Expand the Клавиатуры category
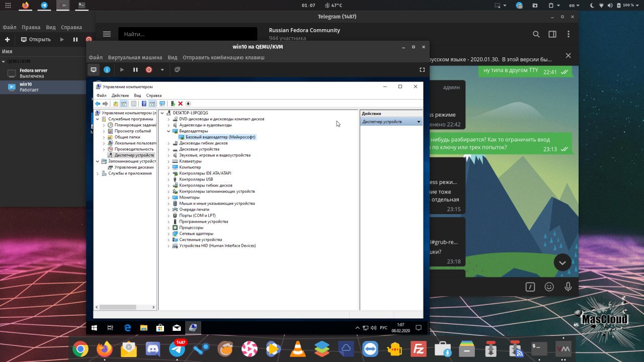 click(169, 161)
